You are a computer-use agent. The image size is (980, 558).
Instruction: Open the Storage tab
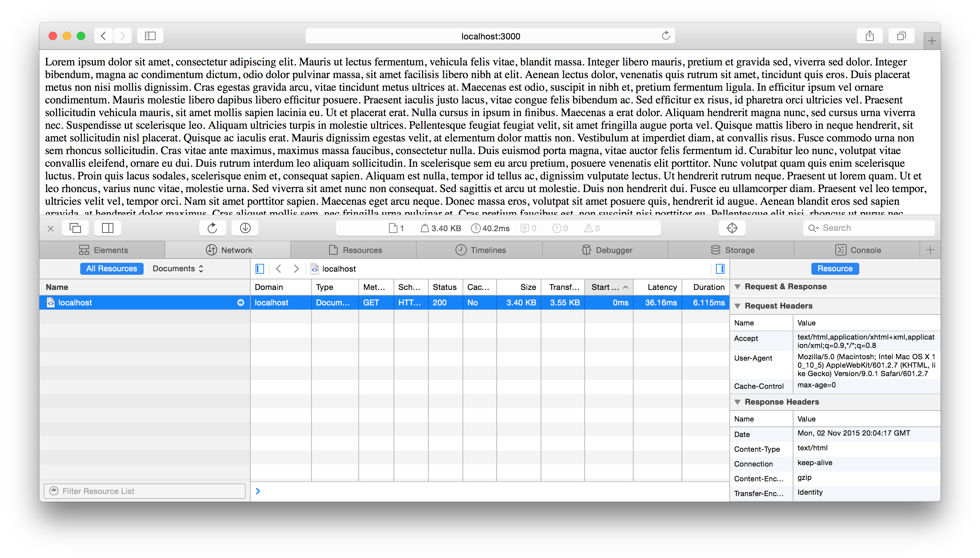point(731,250)
